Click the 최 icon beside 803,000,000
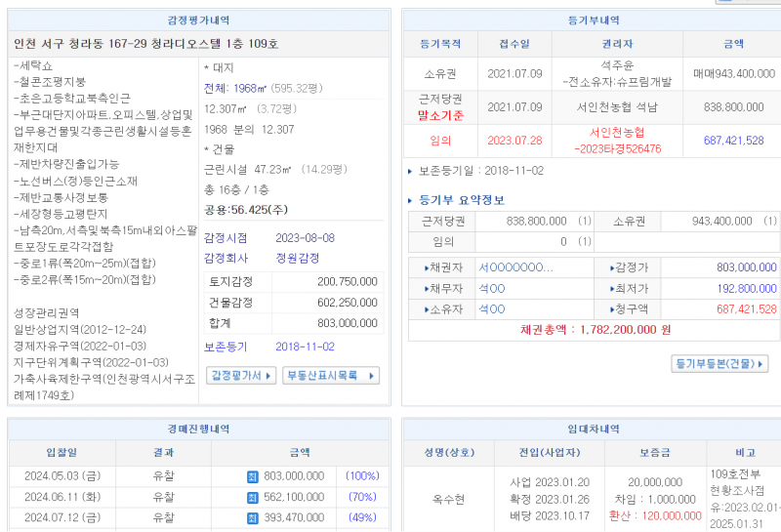This screenshot has width=781, height=532. coord(252,475)
